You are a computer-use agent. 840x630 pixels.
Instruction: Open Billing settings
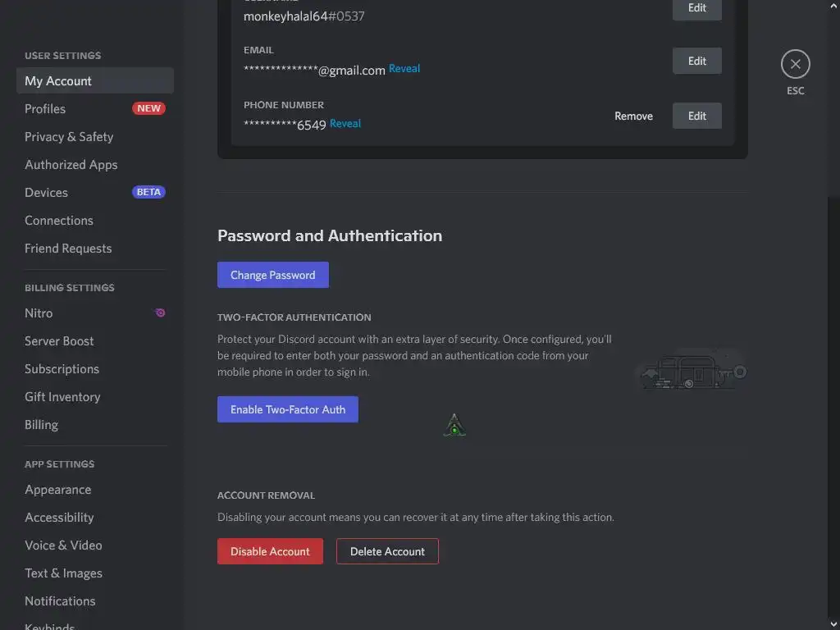pos(95,424)
